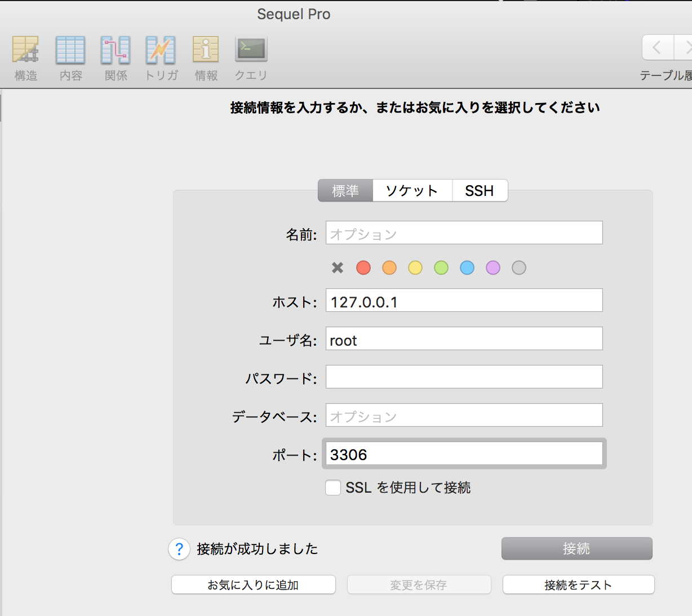Switch to the SSH connection tab
The width and height of the screenshot is (692, 616).
(x=480, y=190)
